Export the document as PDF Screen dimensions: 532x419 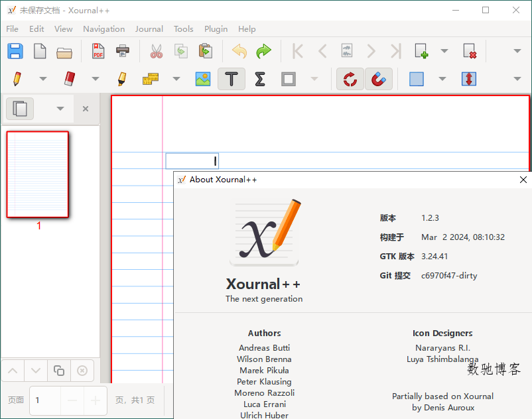(x=98, y=51)
